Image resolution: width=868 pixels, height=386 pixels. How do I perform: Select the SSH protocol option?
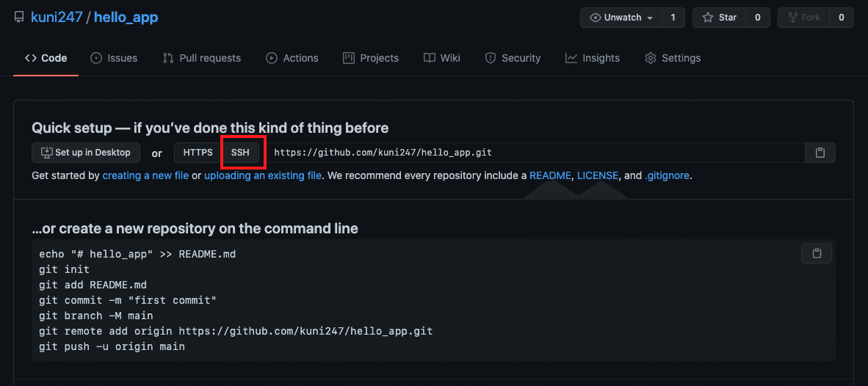[240, 153]
